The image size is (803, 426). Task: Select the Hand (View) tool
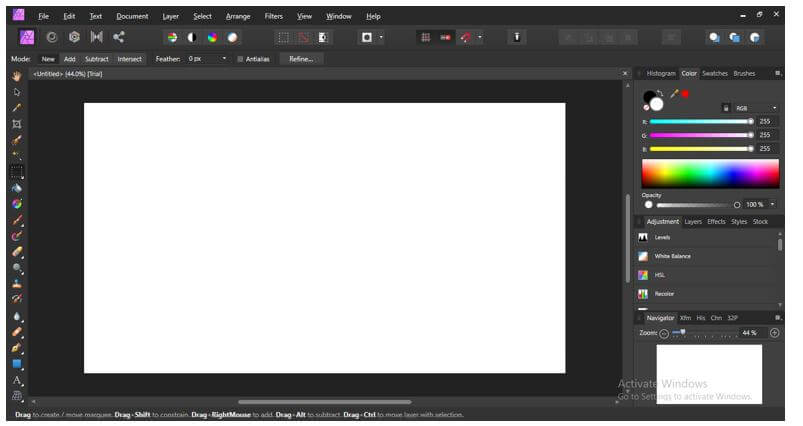tap(17, 76)
